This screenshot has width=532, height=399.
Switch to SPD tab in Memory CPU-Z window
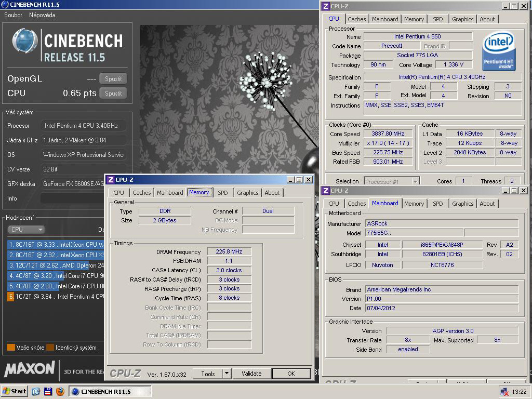[222, 193]
